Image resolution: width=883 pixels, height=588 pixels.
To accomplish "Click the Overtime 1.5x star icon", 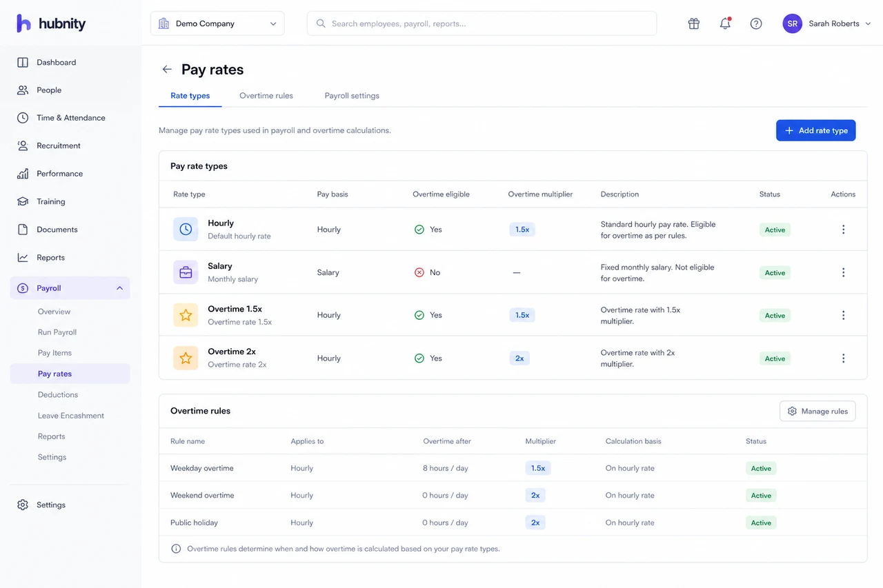I will 186,315.
